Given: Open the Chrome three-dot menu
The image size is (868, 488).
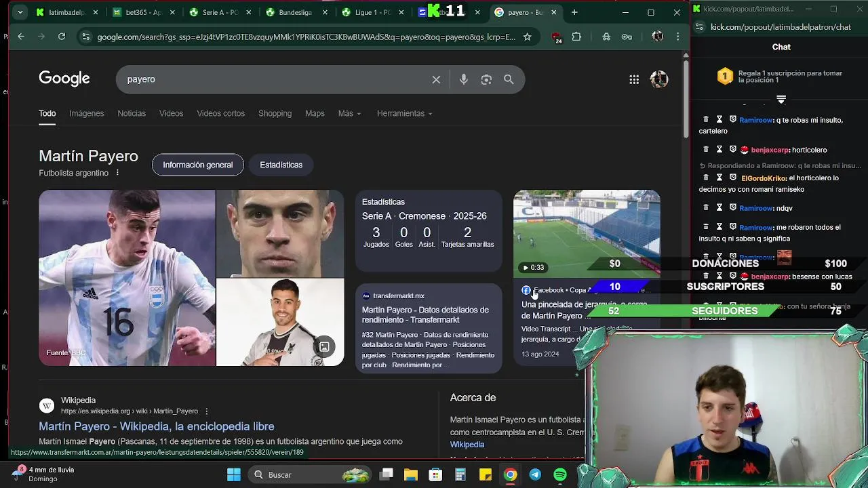Looking at the screenshot, I should click(677, 37).
